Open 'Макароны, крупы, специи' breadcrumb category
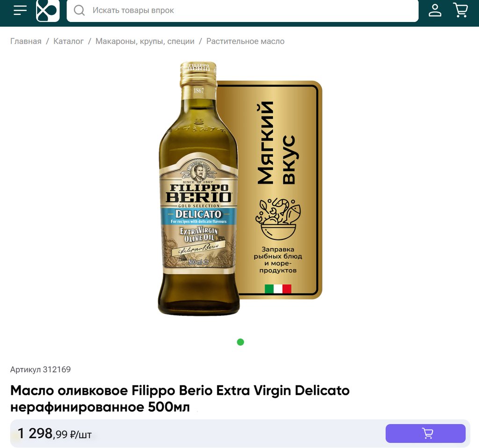This screenshot has width=479, height=448. tap(145, 41)
